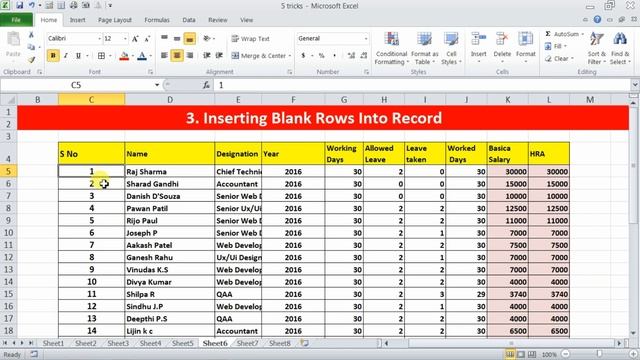Open the File tab
Image resolution: width=640 pixels, height=360 pixels.
point(16,20)
